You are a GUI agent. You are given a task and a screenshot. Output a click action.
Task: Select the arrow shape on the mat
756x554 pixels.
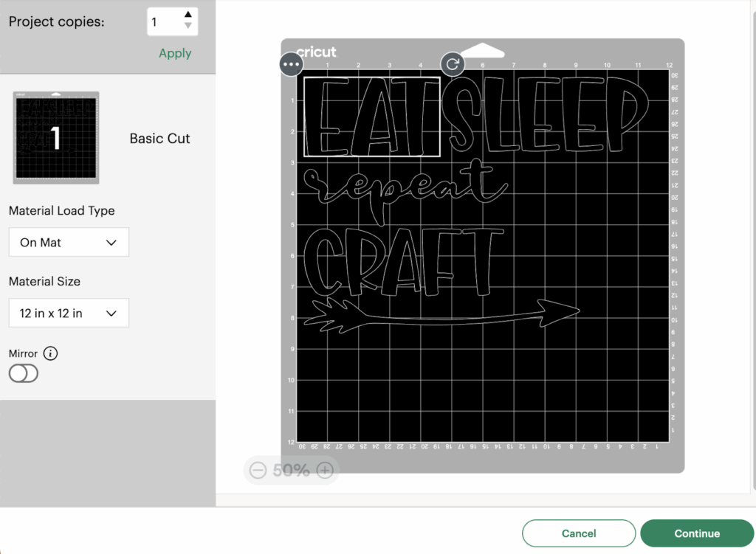click(443, 315)
